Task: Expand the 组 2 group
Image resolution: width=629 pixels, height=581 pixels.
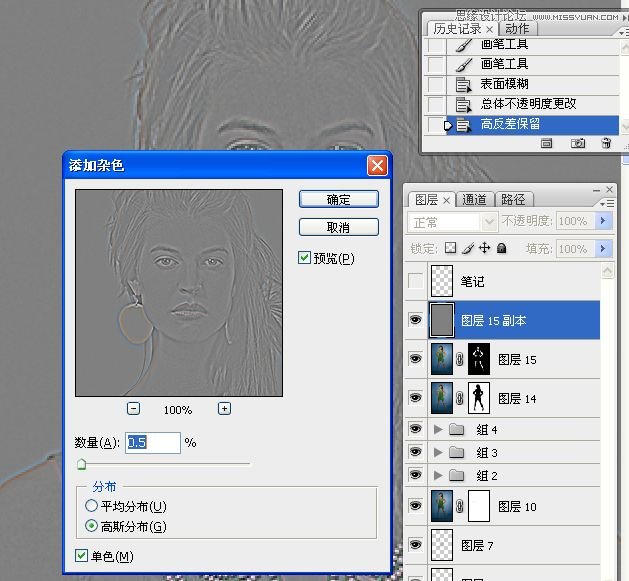Action: coord(438,475)
